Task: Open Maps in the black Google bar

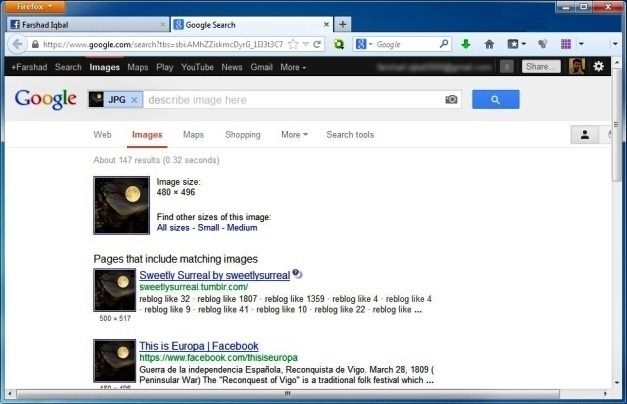Action: (138, 67)
